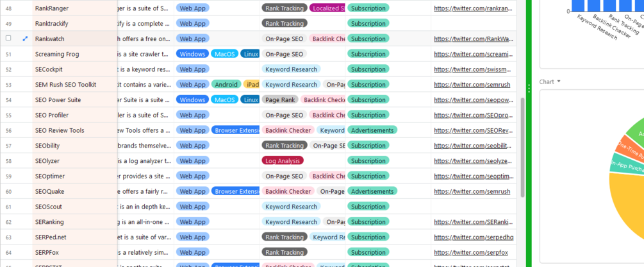Open the SEO Profiler Twitter link
The width and height of the screenshot is (644, 267).
click(474, 115)
